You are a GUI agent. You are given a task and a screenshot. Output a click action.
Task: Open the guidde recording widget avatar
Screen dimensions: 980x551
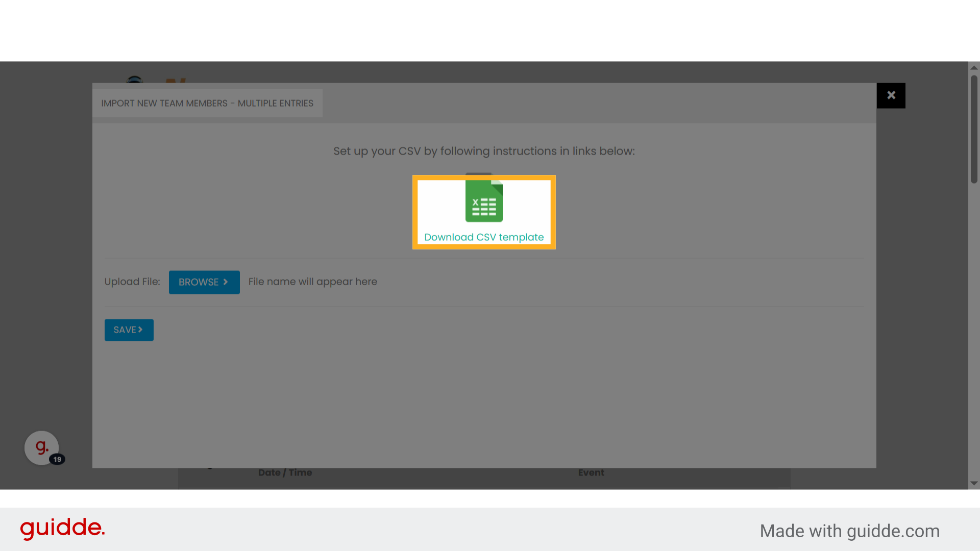click(x=41, y=447)
